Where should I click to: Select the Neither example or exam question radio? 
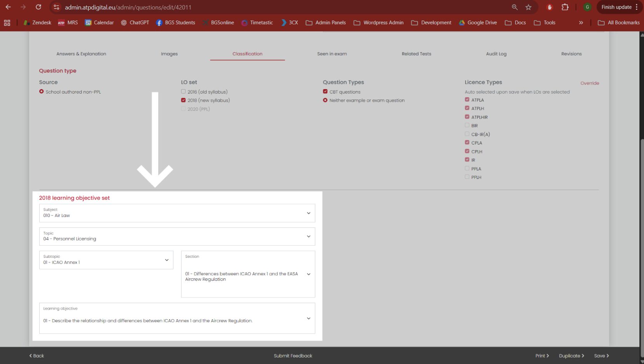(325, 100)
